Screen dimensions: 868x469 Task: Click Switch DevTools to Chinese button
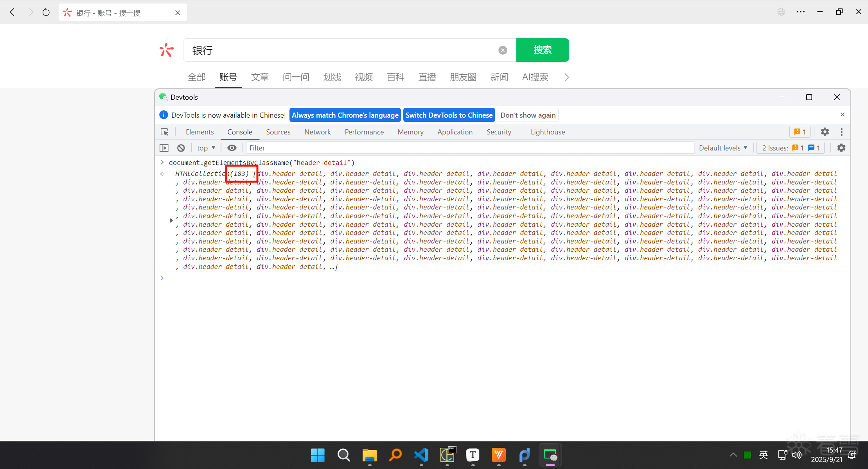(449, 115)
